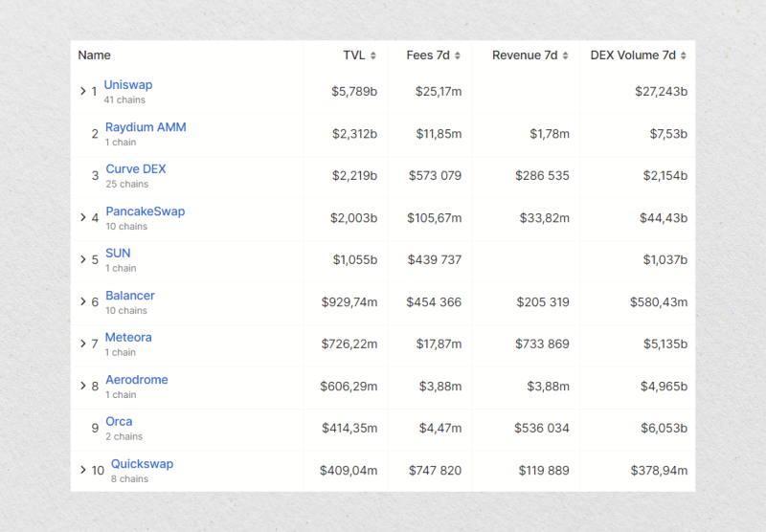The width and height of the screenshot is (766, 532).
Task: Select Raydium TVL value $2,312b
Action: tap(354, 134)
